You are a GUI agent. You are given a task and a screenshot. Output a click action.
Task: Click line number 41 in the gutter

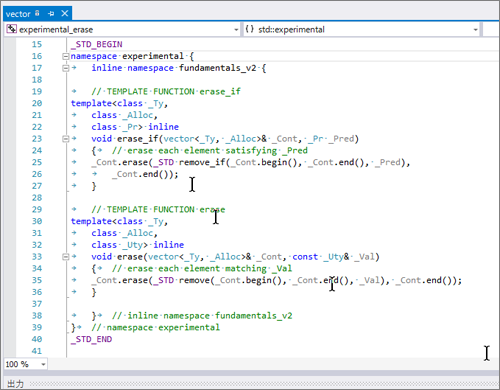pos(37,351)
